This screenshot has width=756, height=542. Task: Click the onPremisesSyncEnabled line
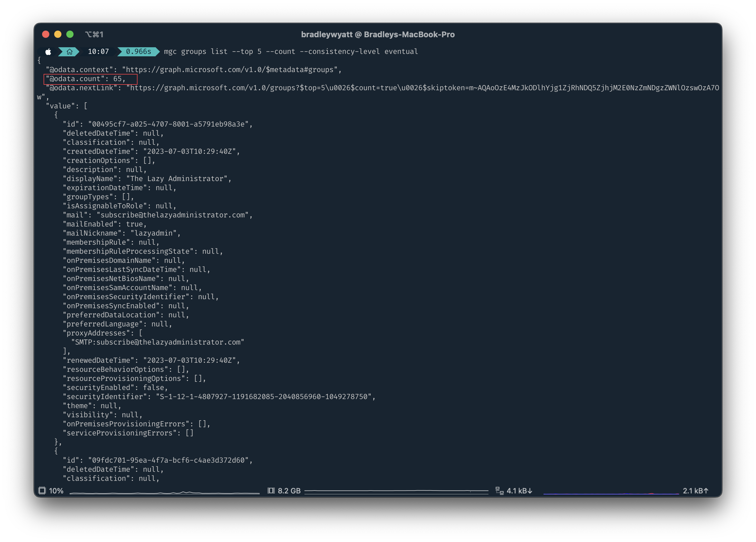126,306
